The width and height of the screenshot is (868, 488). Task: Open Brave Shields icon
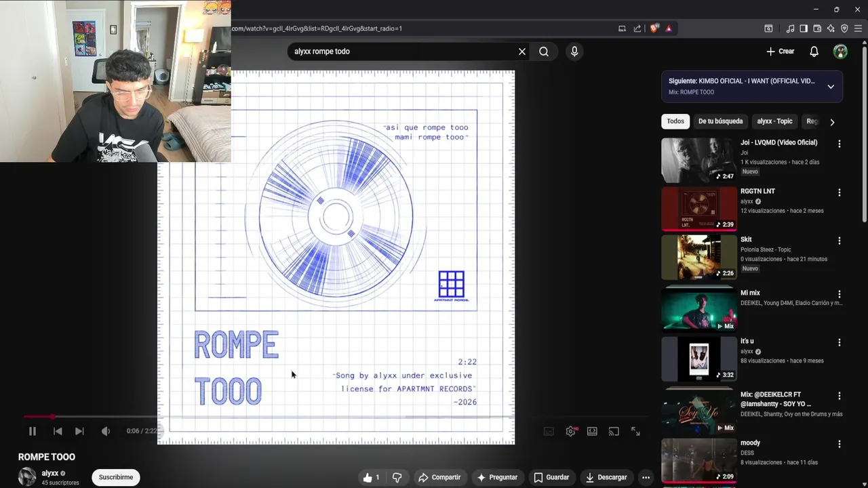654,28
